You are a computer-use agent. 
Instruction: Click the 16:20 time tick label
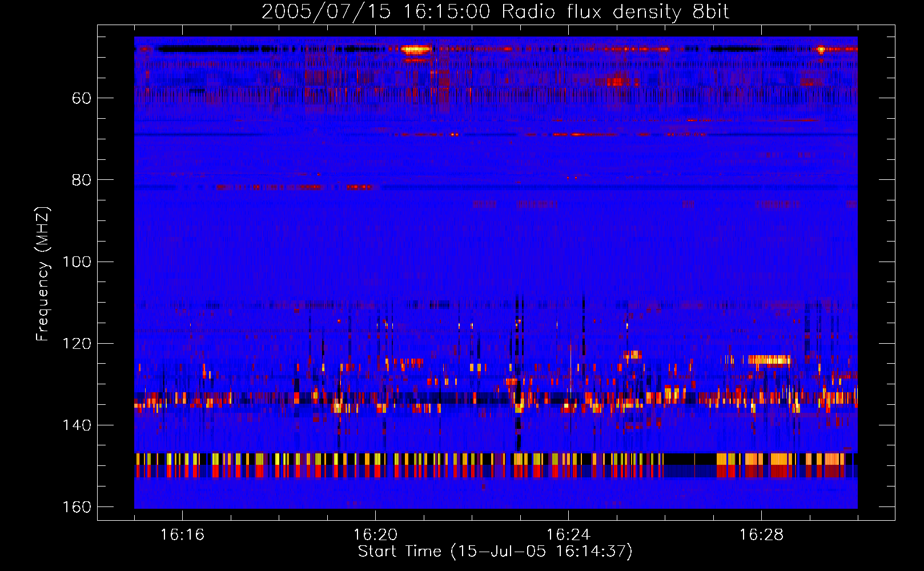pos(375,535)
